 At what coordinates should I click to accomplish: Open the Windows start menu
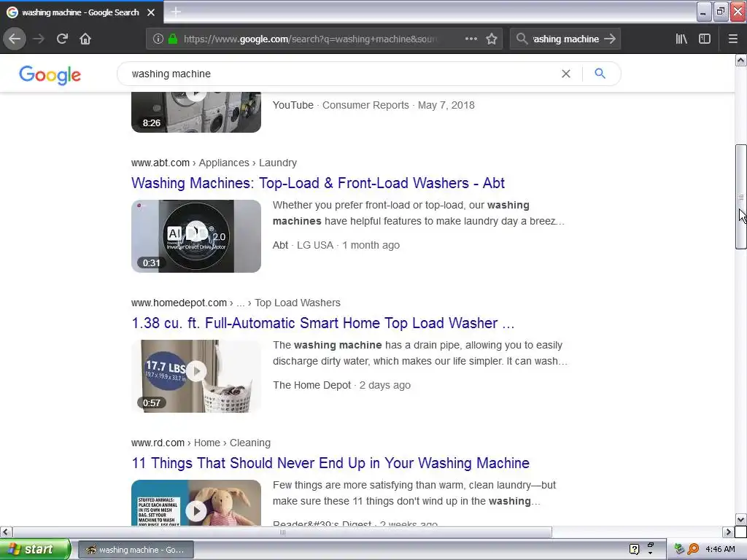coord(35,549)
